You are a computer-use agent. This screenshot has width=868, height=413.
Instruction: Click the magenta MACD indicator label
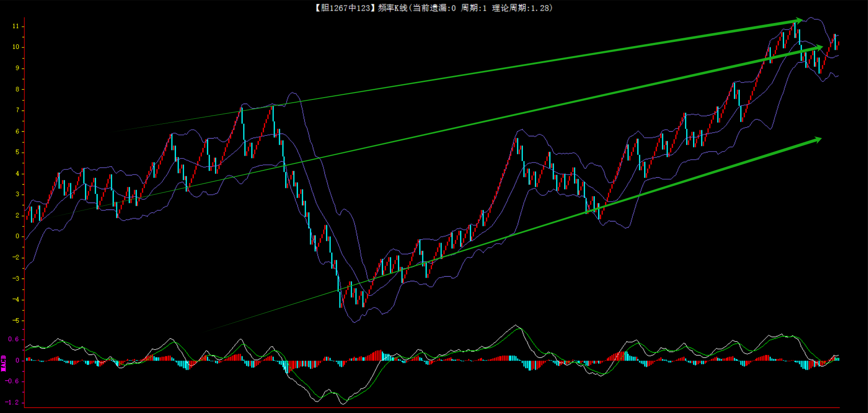[4, 363]
